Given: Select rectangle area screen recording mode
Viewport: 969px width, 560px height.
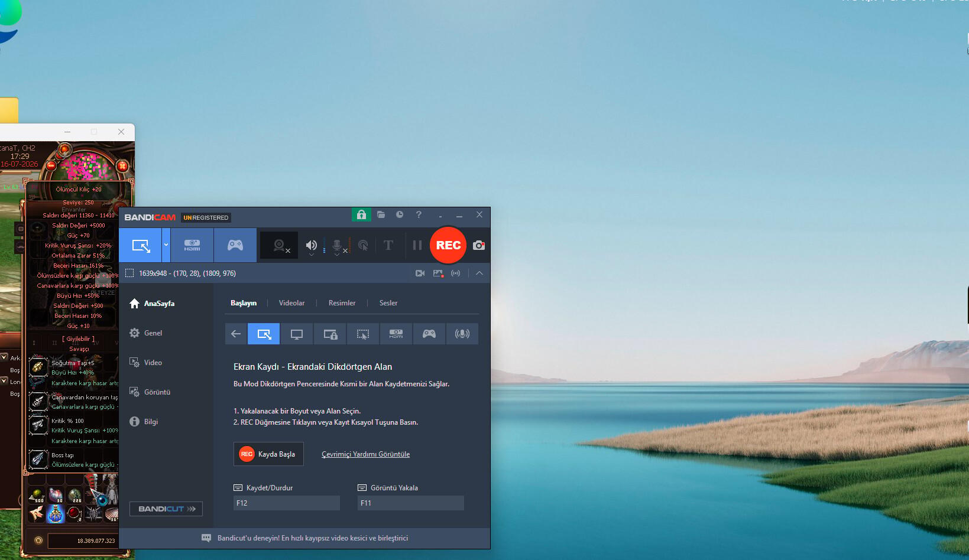Looking at the screenshot, I should click(141, 245).
